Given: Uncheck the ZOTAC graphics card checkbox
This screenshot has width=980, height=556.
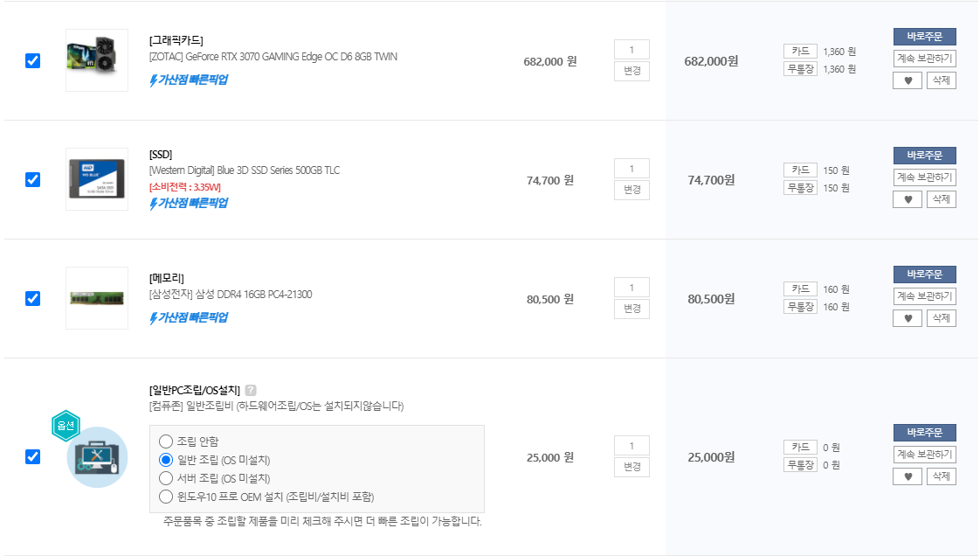Looking at the screenshot, I should [32, 61].
